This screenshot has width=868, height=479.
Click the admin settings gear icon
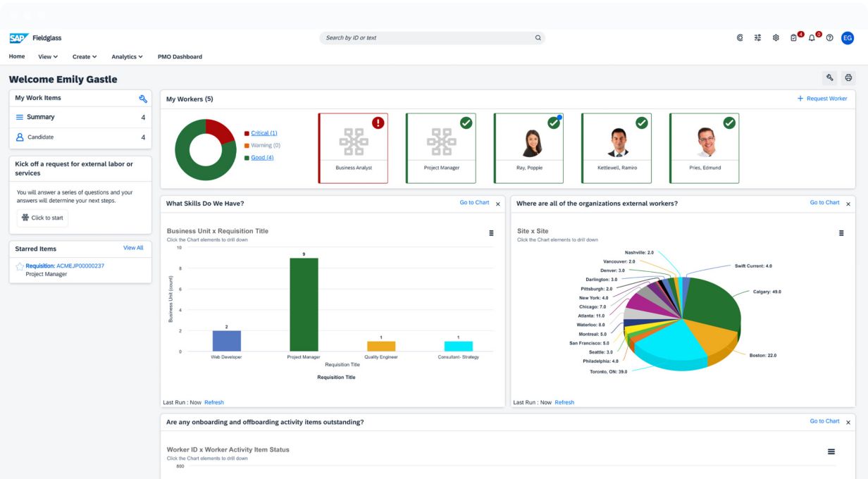(x=776, y=38)
